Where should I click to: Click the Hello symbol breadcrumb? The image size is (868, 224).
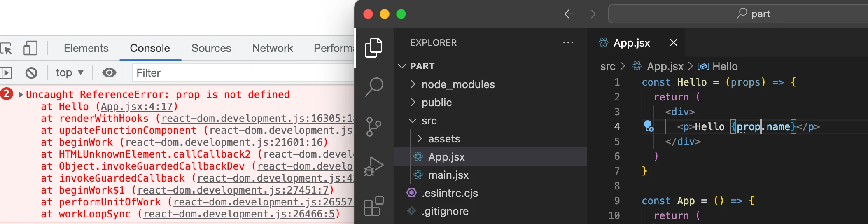tap(725, 66)
